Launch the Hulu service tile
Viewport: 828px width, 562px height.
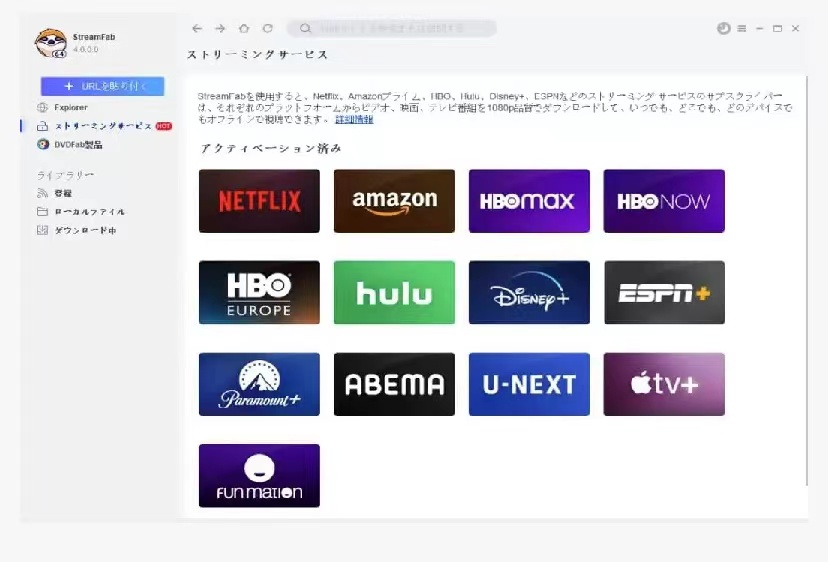[x=394, y=292]
